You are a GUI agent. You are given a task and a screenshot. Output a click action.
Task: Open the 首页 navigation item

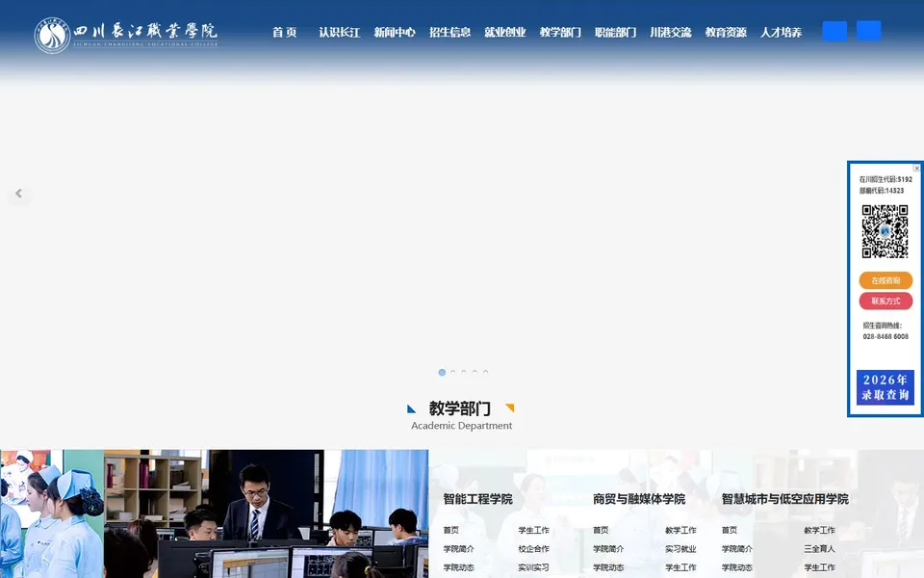[x=284, y=33]
